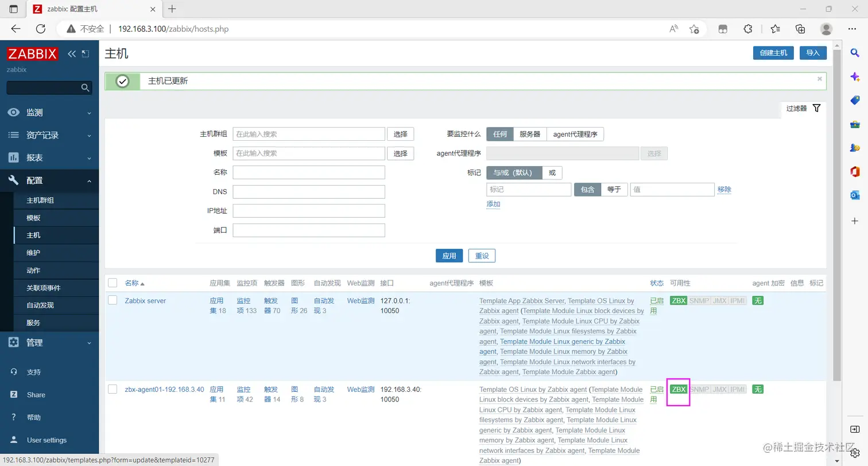This screenshot has width=868, height=466.
Task: Go back using the browser back arrow
Action: [x=15, y=29]
